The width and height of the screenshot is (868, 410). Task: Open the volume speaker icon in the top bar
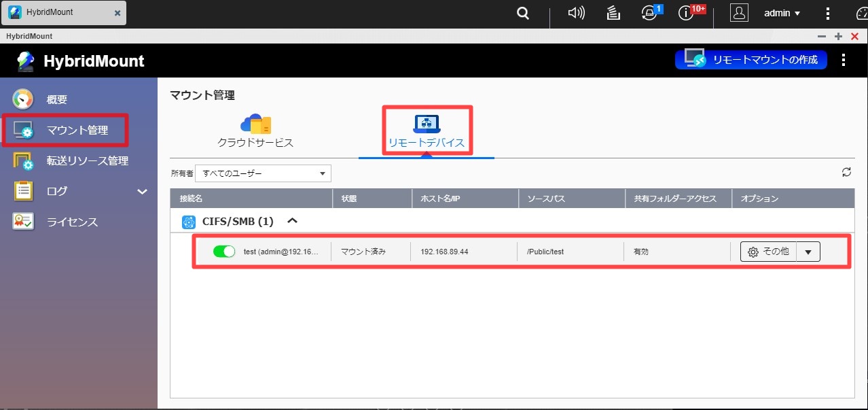(x=576, y=13)
